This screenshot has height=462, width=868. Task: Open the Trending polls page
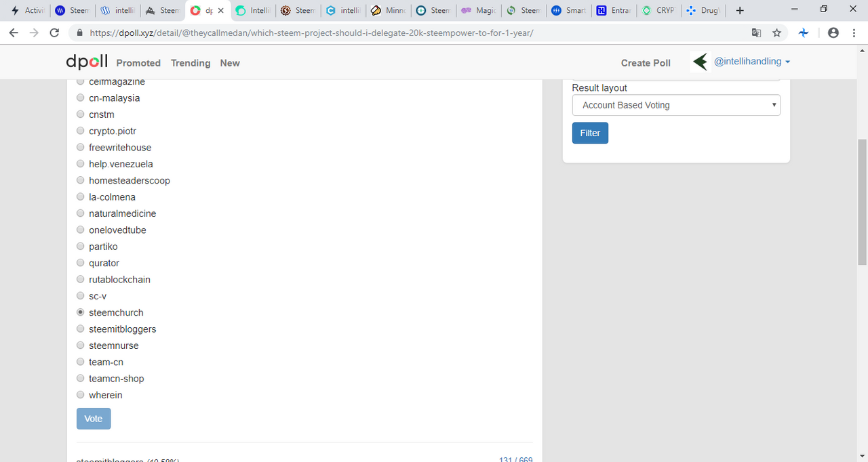point(191,63)
